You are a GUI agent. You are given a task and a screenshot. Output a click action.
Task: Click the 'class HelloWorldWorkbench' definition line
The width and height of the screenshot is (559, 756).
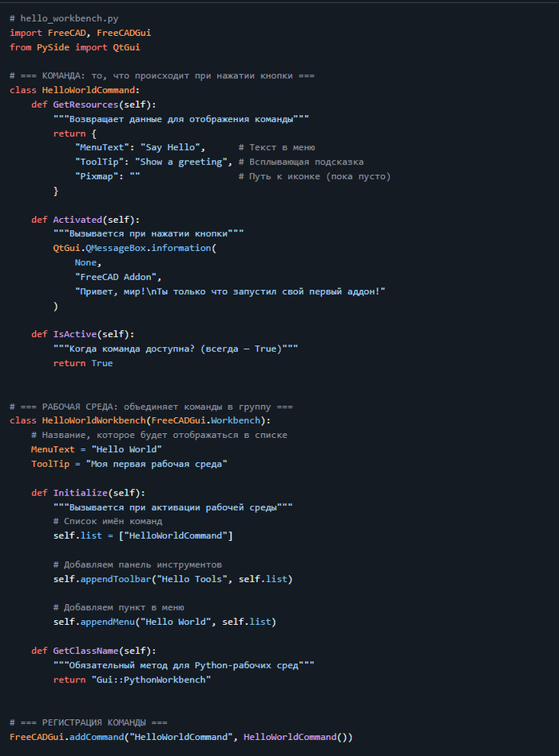pyautogui.click(x=140, y=420)
